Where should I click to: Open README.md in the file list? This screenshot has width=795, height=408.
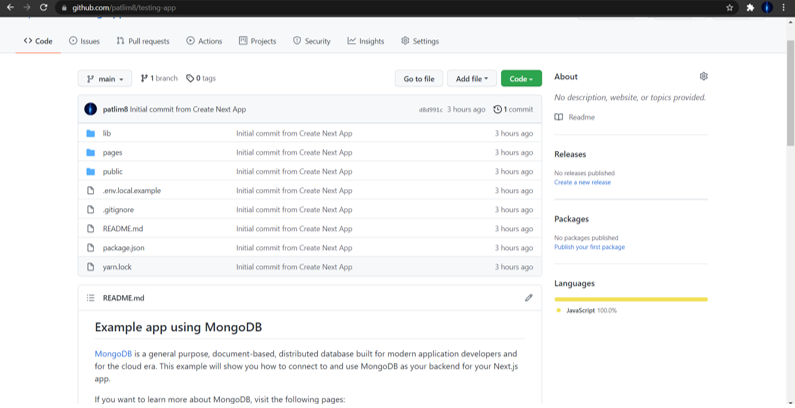[123, 229]
